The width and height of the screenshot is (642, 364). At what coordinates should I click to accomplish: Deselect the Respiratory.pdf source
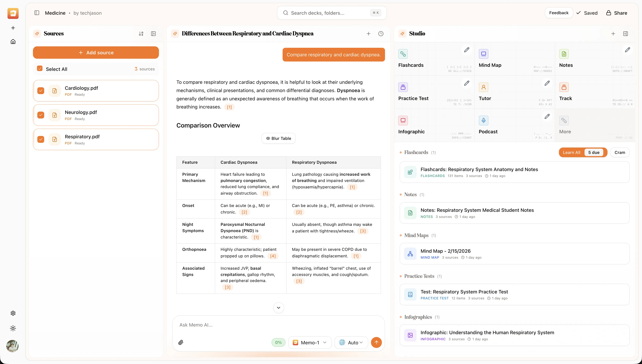pyautogui.click(x=41, y=139)
